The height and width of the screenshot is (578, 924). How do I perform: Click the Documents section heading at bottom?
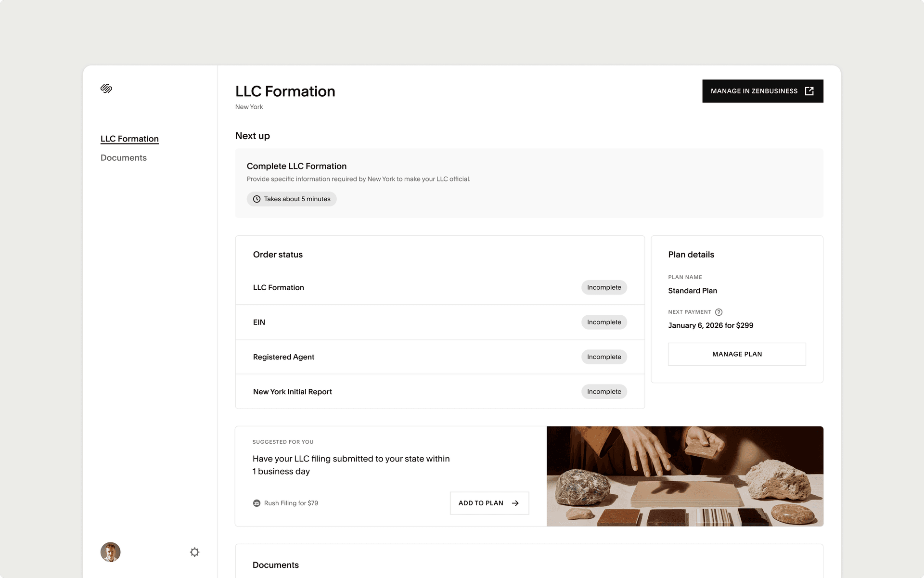[x=276, y=565]
